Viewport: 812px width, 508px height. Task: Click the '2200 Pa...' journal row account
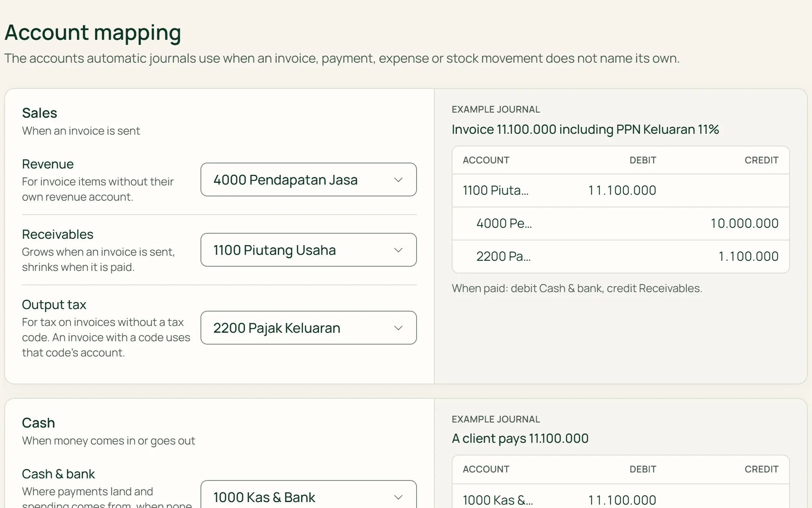tap(503, 257)
